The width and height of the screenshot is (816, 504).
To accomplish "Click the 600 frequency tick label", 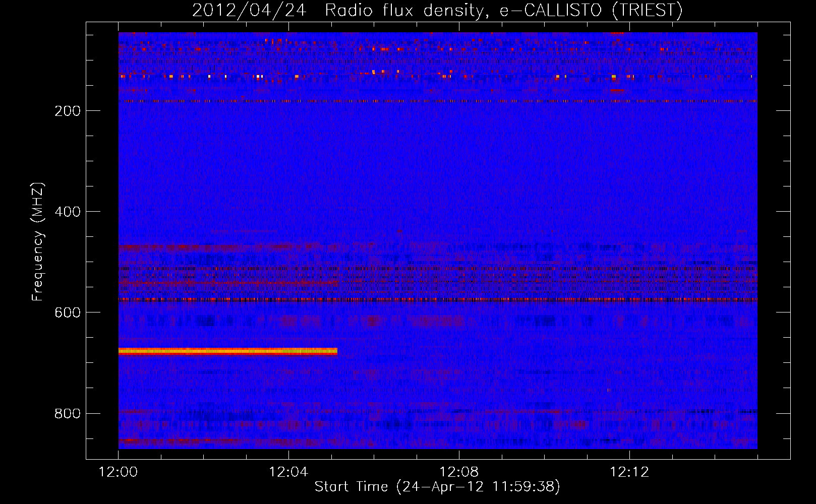I will [68, 312].
